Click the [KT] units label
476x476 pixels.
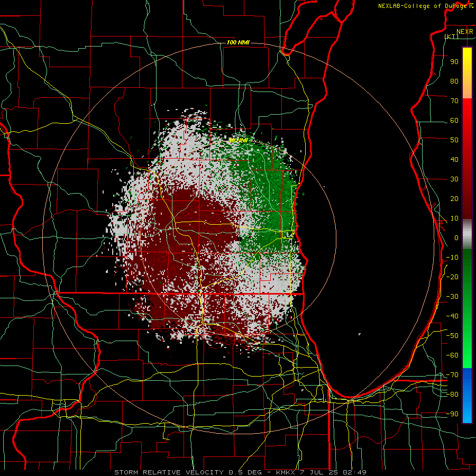click(452, 36)
